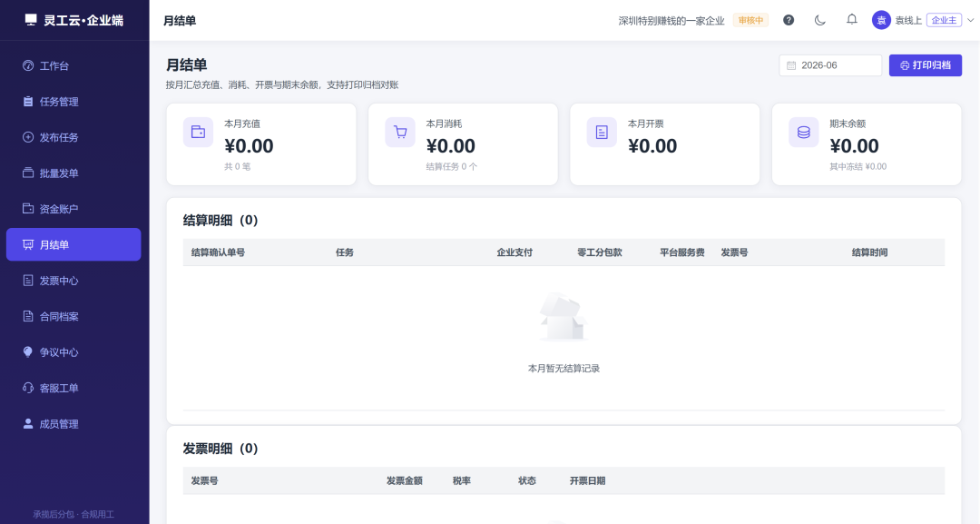
Task: Click the 本月暂无结算记录 message
Action: click(x=563, y=369)
